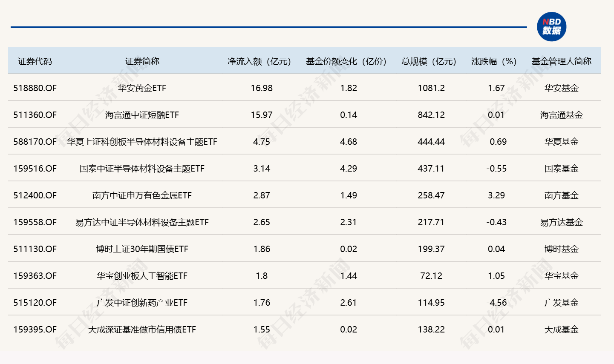Click net inflow value 16.98
The width and height of the screenshot is (614, 364).
(262, 88)
